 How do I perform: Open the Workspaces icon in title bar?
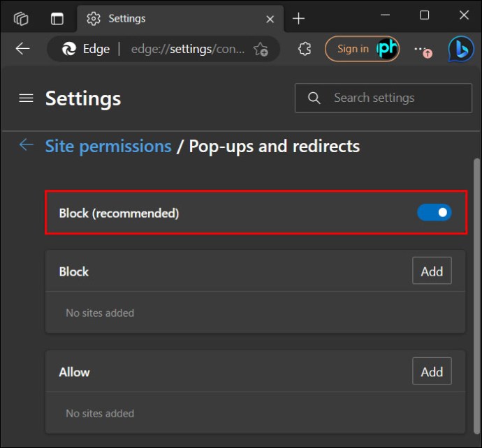pyautogui.click(x=21, y=19)
